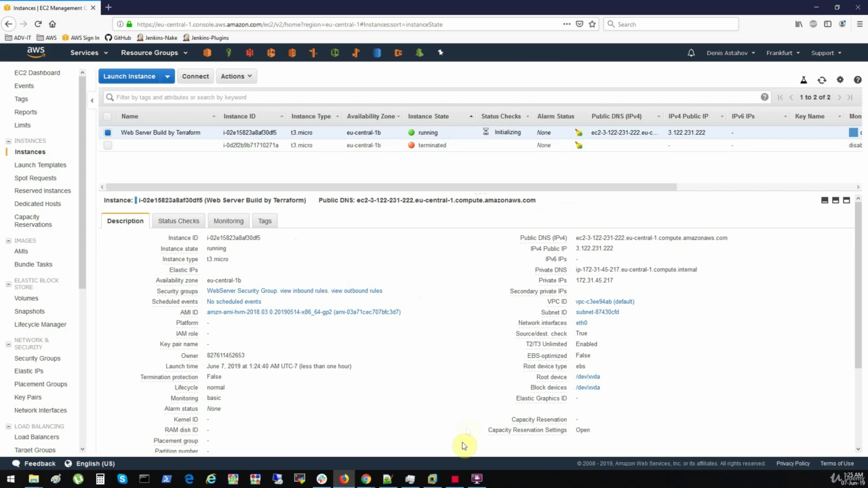
Task: Open the vpc-c3ee94ab VPC link
Action: coord(605,302)
